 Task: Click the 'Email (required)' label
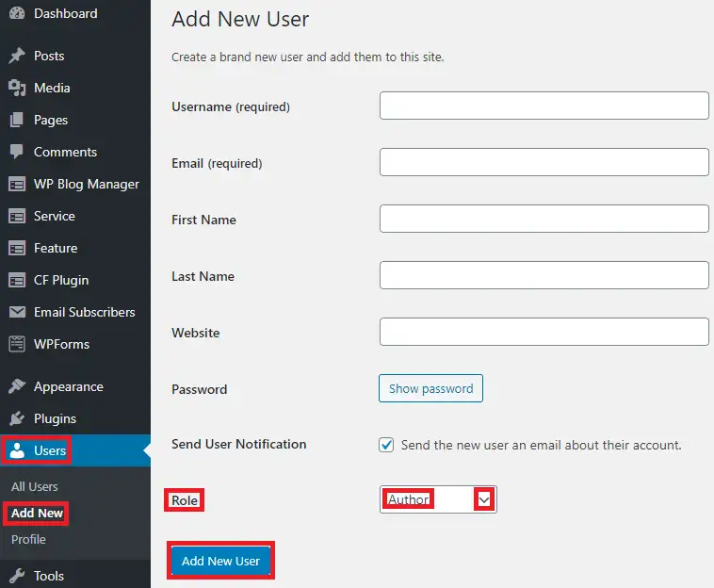217,164
